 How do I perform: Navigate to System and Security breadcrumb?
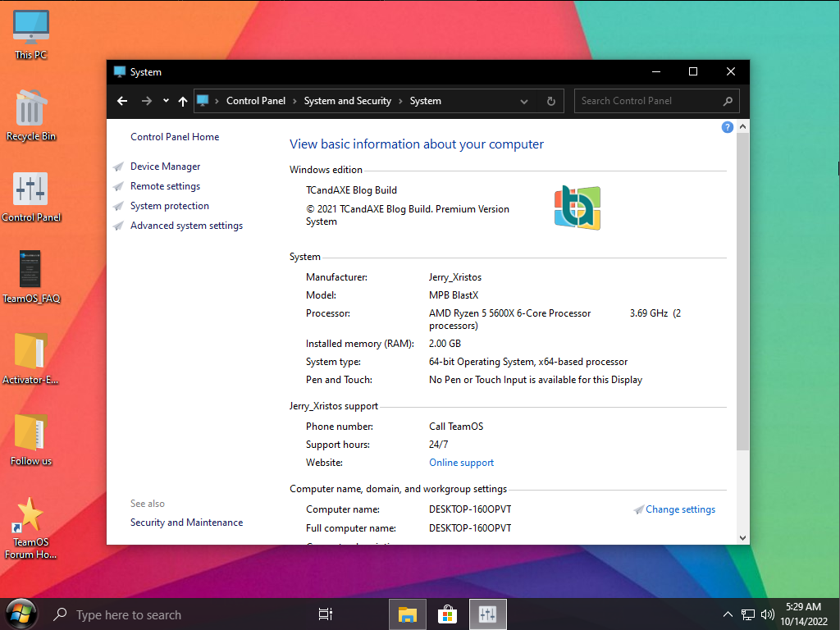click(x=347, y=101)
